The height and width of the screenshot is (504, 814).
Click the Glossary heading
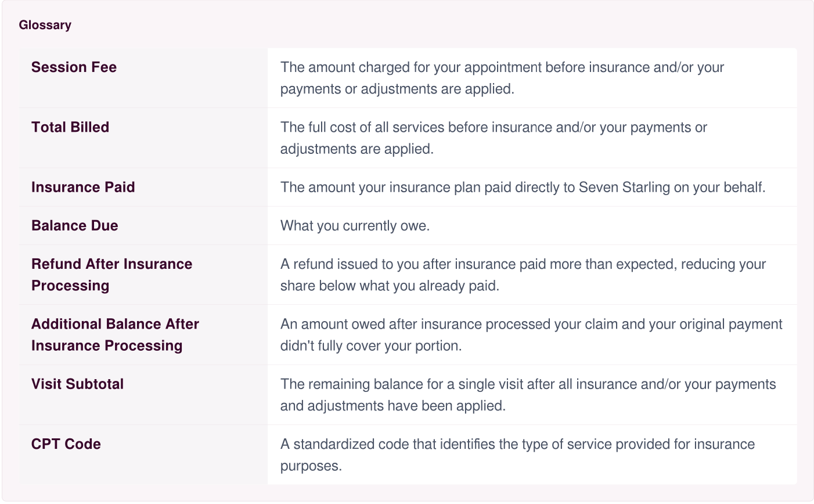click(x=45, y=25)
